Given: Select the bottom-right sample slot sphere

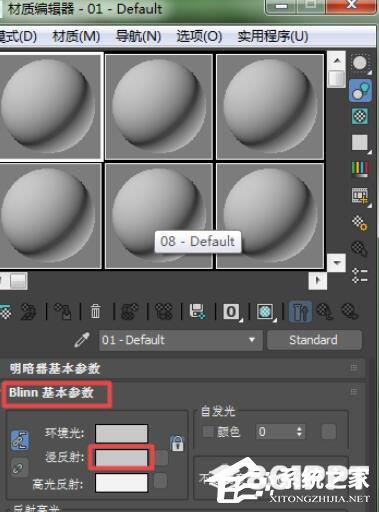Looking at the screenshot, I should coord(270,216).
